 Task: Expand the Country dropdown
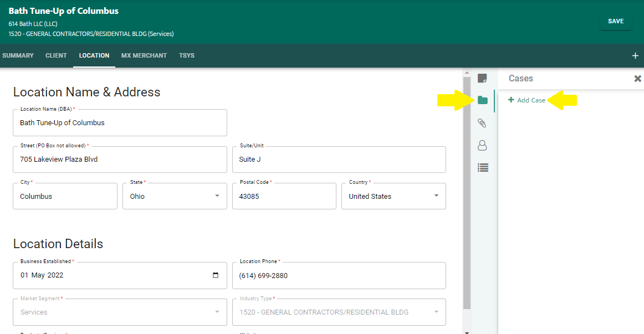click(436, 196)
